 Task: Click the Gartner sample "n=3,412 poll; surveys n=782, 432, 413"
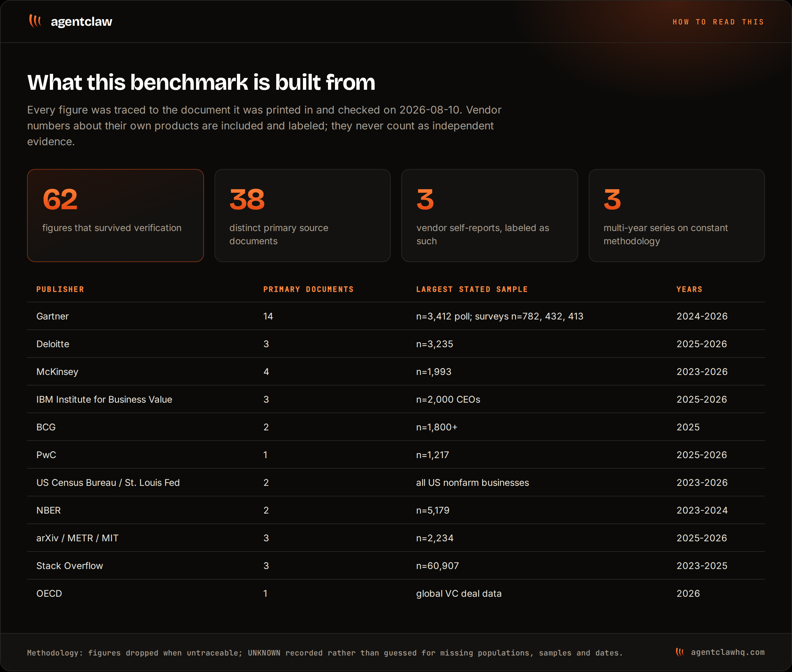click(499, 316)
